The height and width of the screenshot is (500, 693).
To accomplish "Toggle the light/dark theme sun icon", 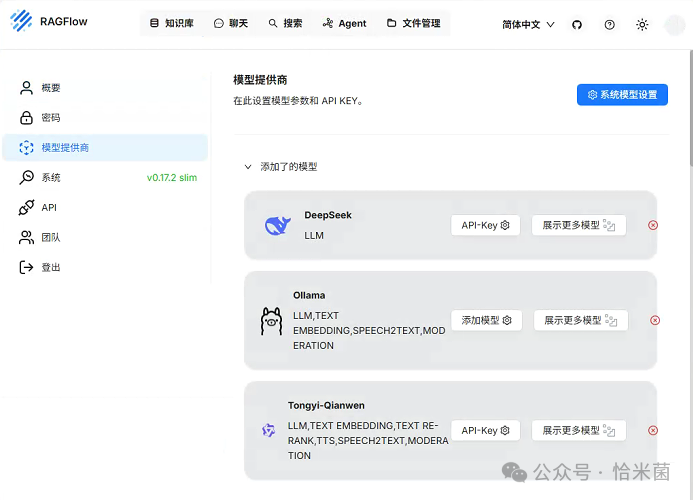I will point(642,25).
